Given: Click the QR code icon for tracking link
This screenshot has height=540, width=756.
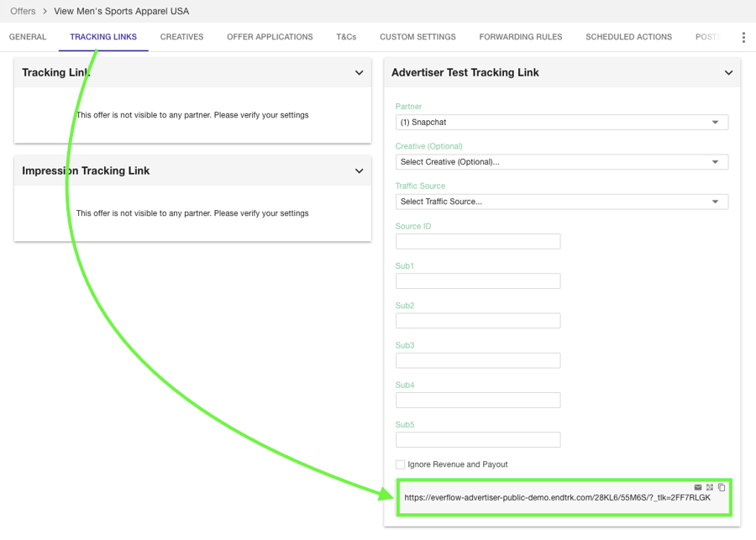Looking at the screenshot, I should click(710, 487).
